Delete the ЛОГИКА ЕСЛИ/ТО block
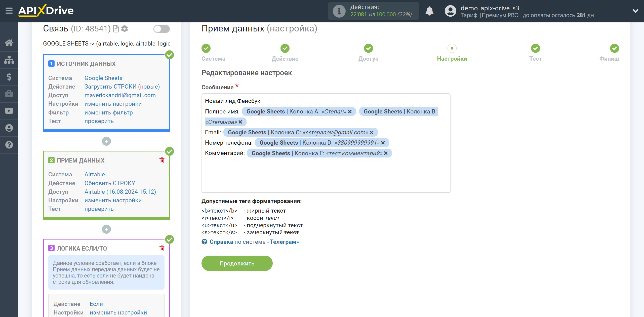This screenshot has width=644, height=317. click(162, 249)
